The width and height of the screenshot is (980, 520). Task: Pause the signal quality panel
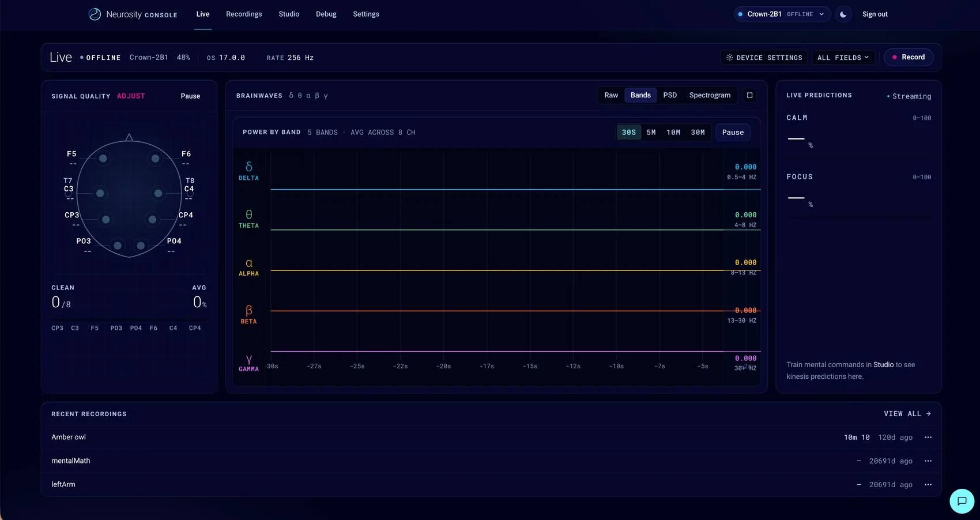coord(190,96)
